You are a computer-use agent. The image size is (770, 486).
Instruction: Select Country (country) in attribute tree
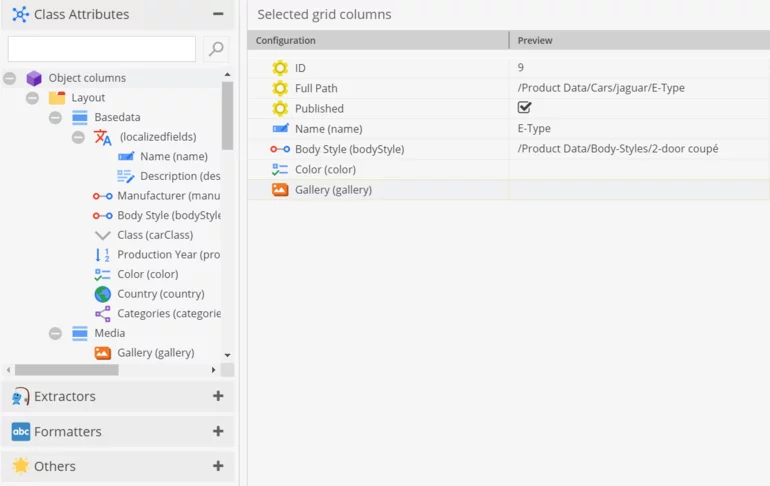(161, 294)
